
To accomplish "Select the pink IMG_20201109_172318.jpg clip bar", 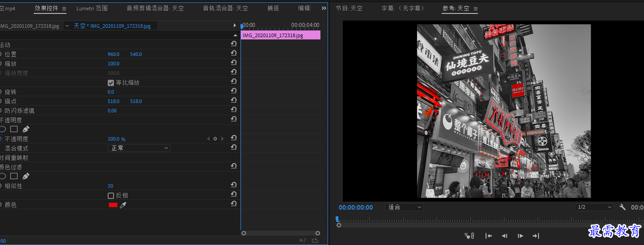I will [280, 35].
